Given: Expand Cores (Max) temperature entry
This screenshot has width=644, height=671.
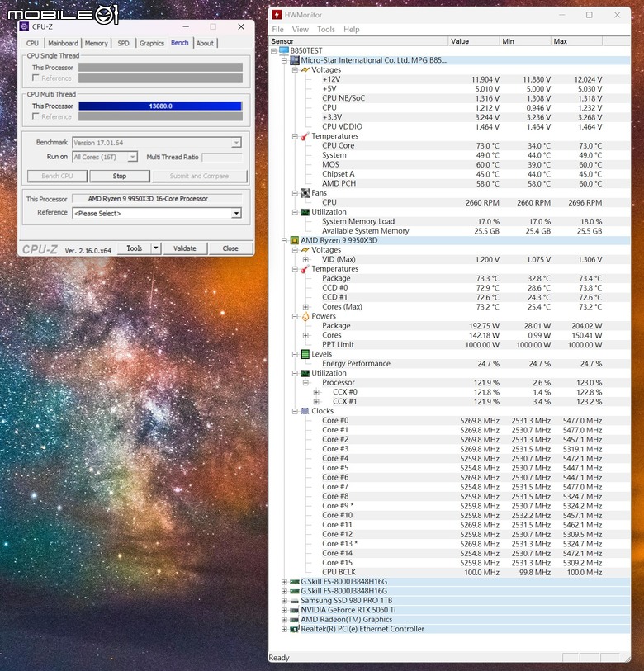Looking at the screenshot, I should [305, 307].
